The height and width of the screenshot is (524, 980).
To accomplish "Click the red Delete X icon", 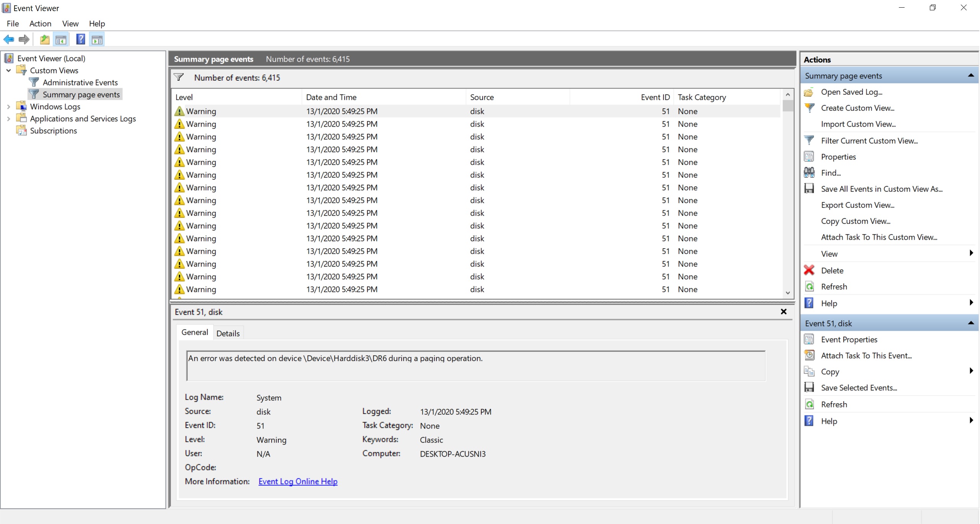I will 809,270.
